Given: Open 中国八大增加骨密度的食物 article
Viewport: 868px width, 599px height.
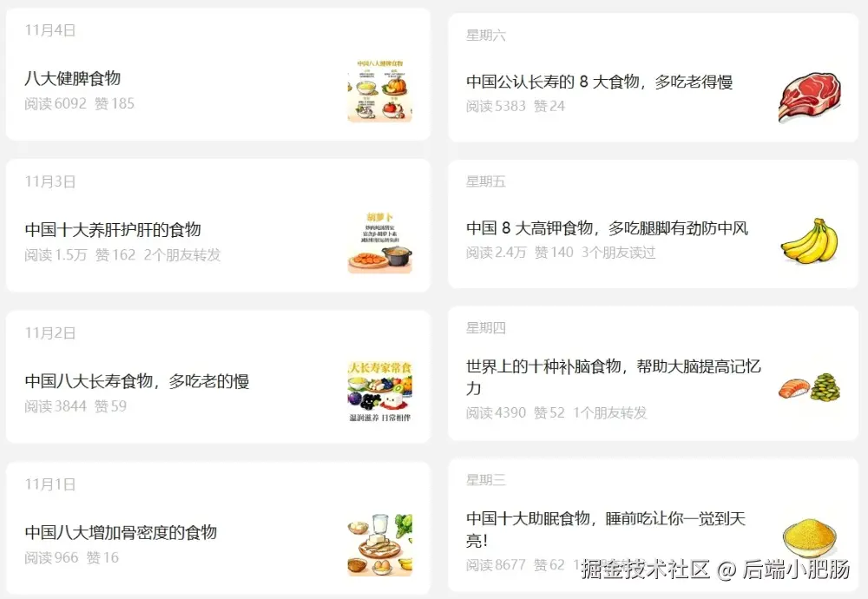Looking at the screenshot, I should coord(121,532).
